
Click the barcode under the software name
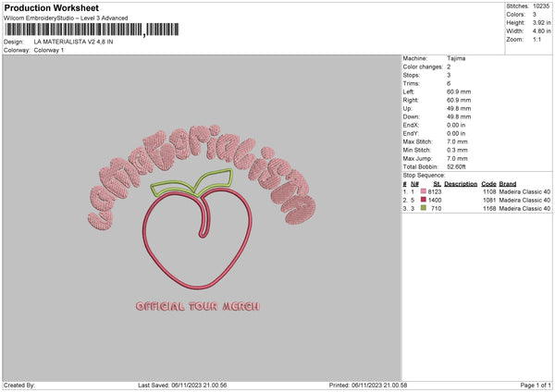tap(92, 30)
